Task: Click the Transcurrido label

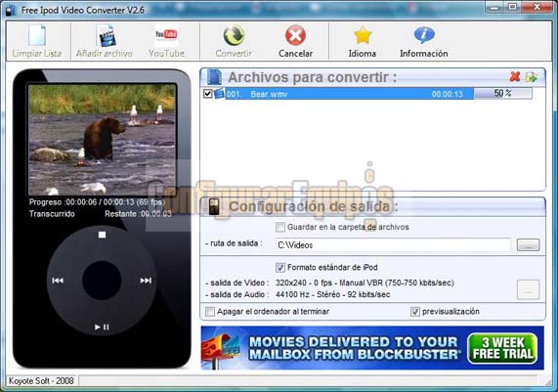Action: 52,214
